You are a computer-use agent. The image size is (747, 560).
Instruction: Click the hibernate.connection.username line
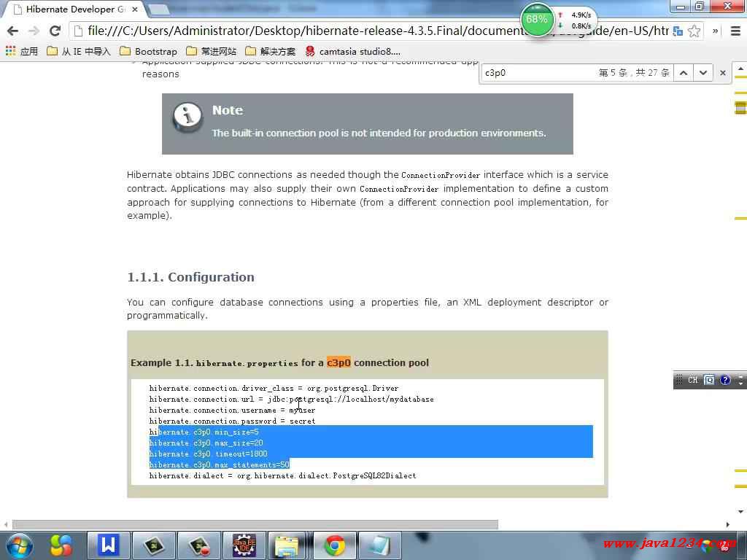[x=232, y=410]
